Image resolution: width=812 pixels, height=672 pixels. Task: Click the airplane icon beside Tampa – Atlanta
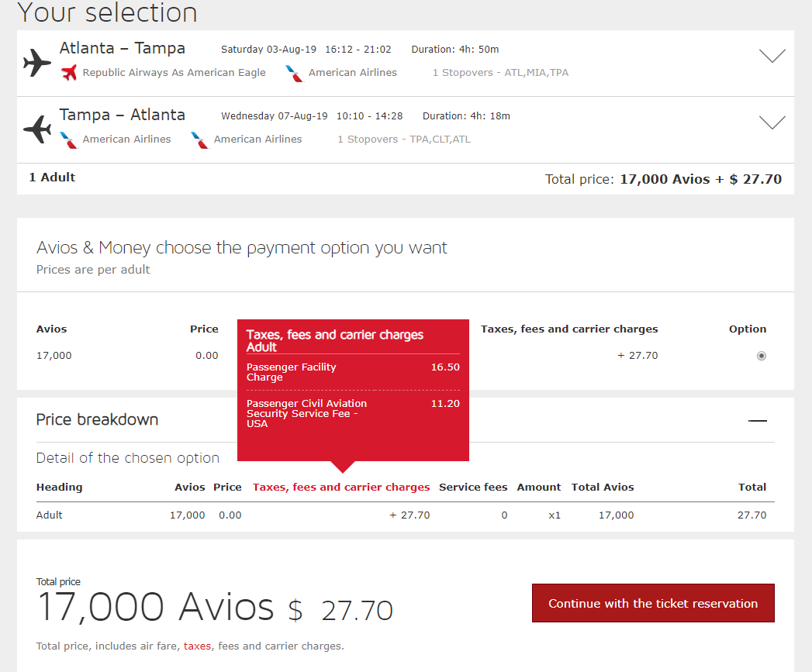[x=36, y=129]
